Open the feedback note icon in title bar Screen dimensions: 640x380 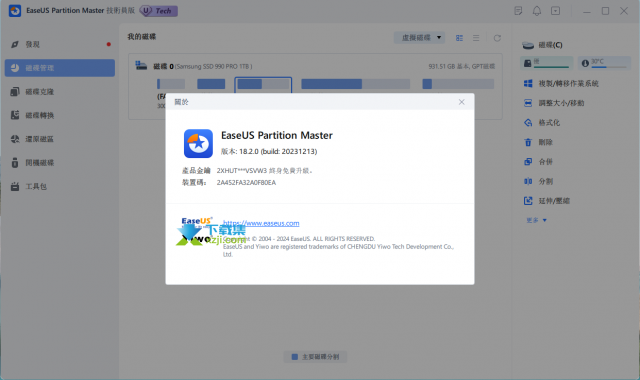pyautogui.click(x=518, y=11)
